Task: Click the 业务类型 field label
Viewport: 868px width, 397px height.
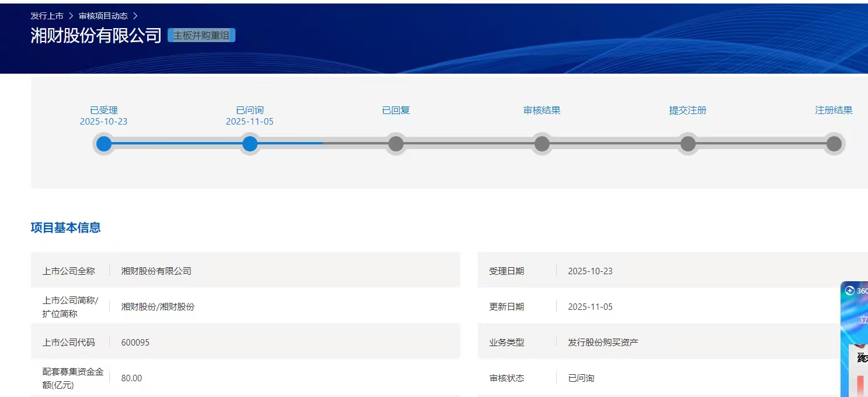Action: click(506, 343)
